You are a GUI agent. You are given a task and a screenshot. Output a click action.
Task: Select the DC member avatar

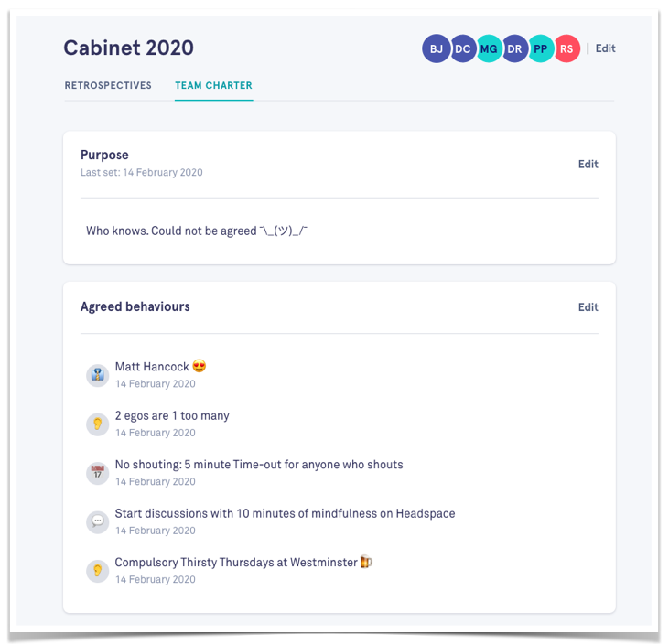coord(462,48)
